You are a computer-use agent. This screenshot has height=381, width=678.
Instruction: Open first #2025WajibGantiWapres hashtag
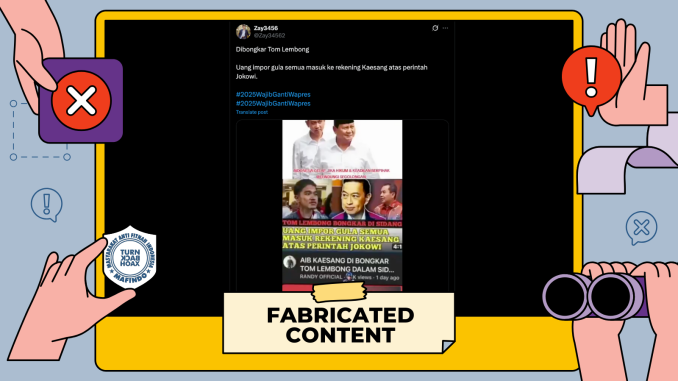coord(273,94)
